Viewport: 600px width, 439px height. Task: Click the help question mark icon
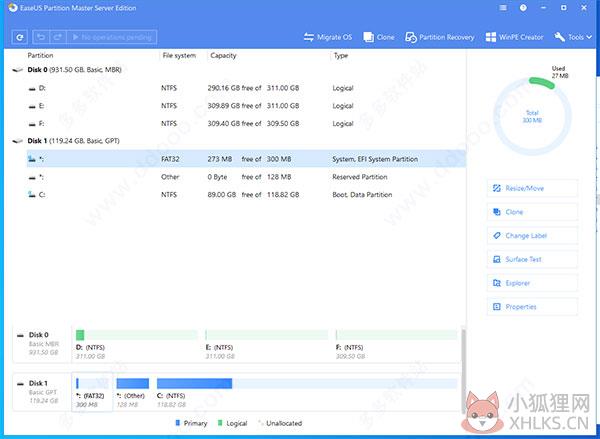[x=523, y=8]
